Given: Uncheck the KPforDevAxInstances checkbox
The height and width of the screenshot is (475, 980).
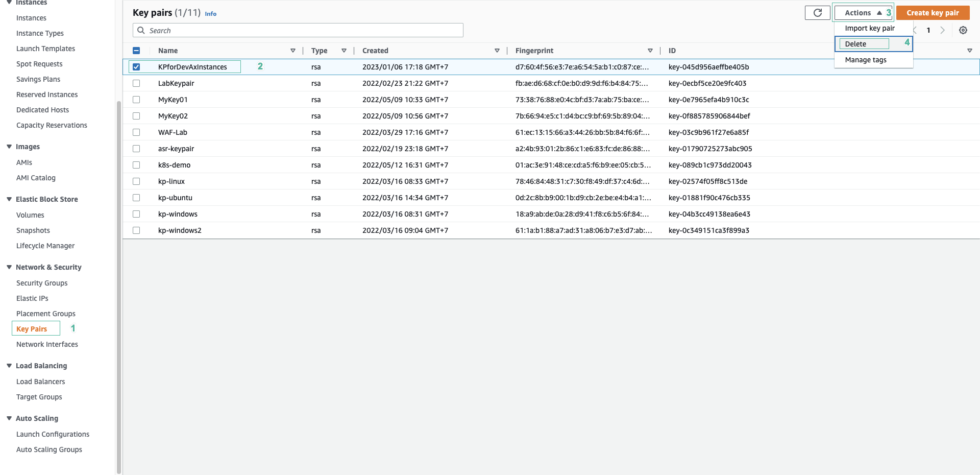Looking at the screenshot, I should point(136,67).
